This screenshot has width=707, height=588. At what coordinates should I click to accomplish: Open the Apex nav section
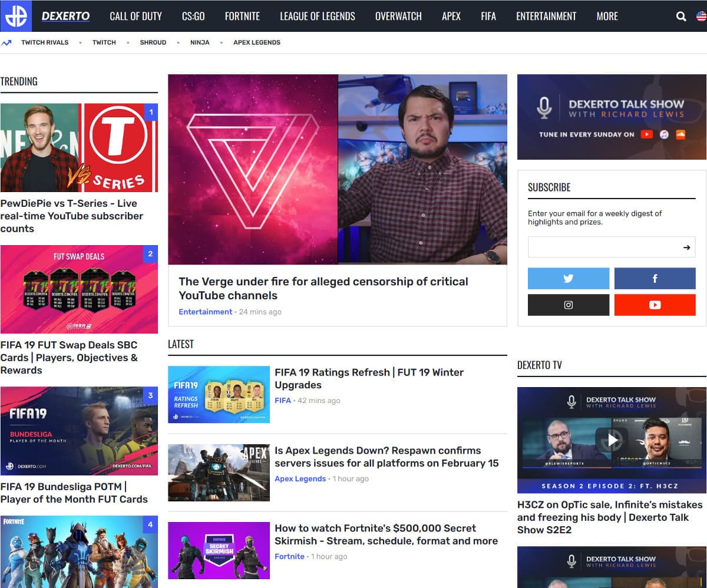(x=451, y=16)
